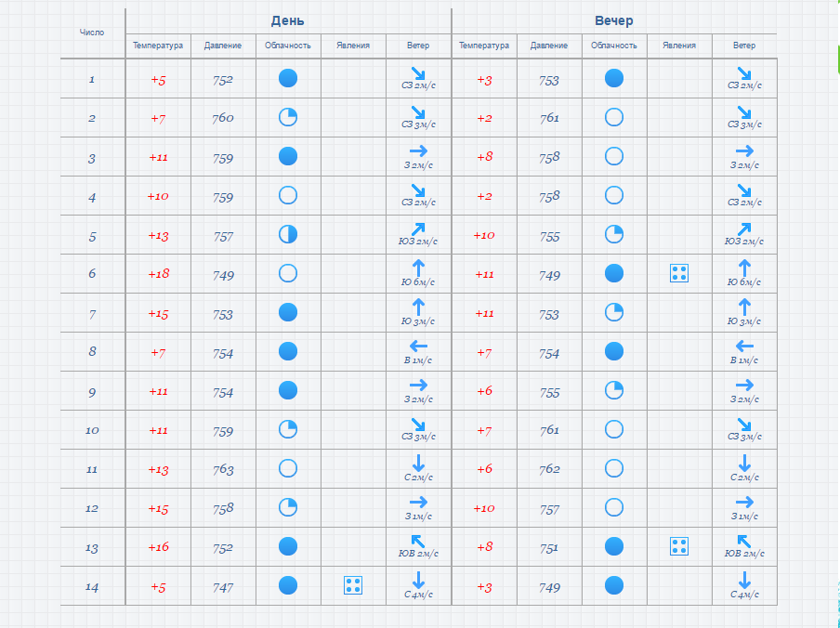Click the daytime "Температура" column header
840x628 pixels.
158,46
